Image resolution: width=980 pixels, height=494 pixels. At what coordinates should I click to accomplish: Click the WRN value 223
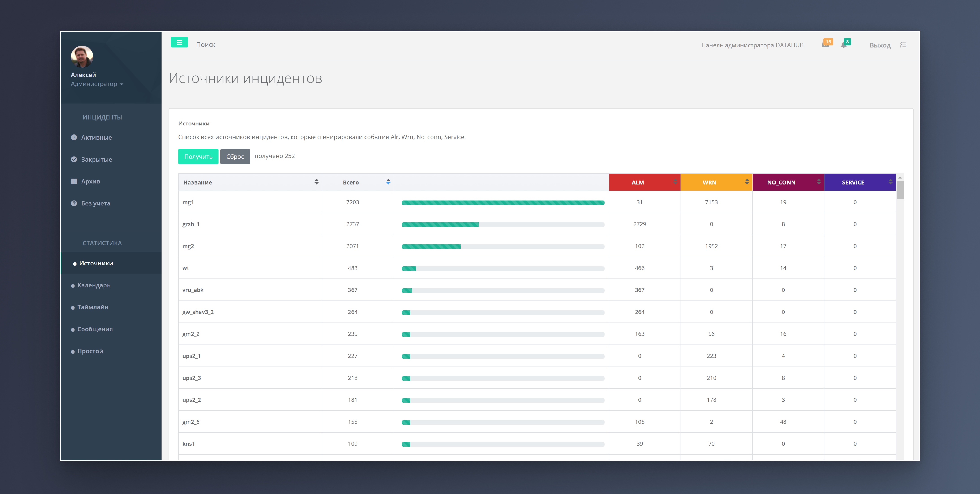[711, 356]
